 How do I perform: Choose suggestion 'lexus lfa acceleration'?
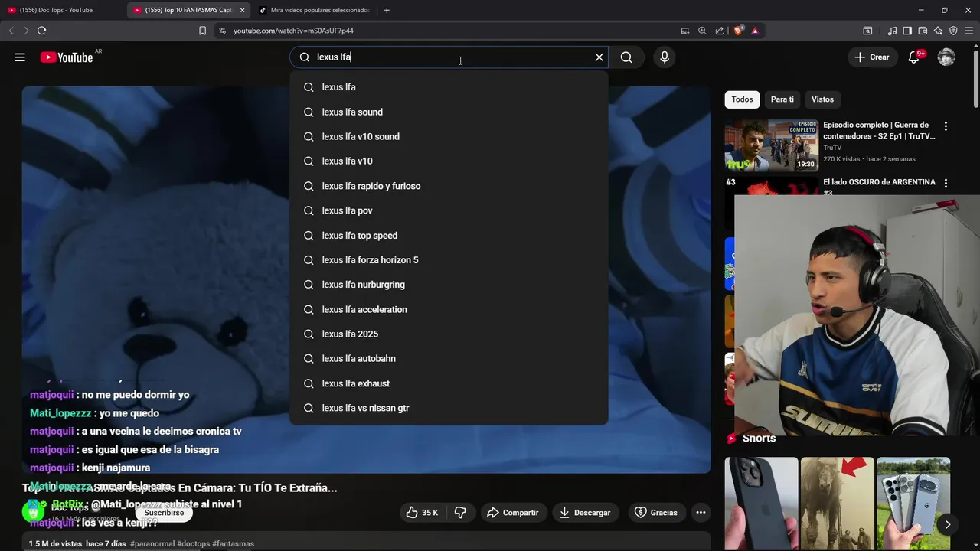click(x=449, y=309)
